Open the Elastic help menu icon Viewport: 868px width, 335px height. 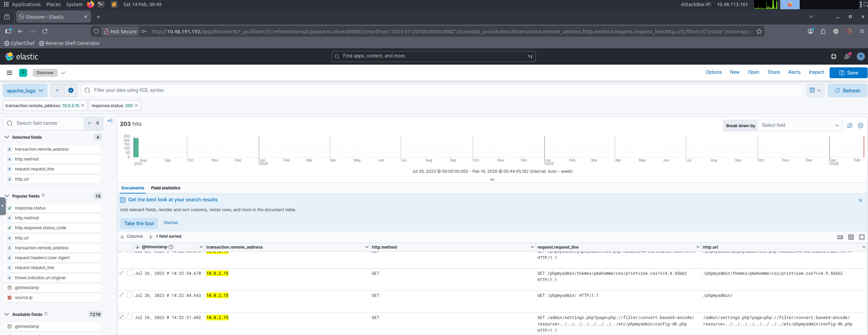833,56
